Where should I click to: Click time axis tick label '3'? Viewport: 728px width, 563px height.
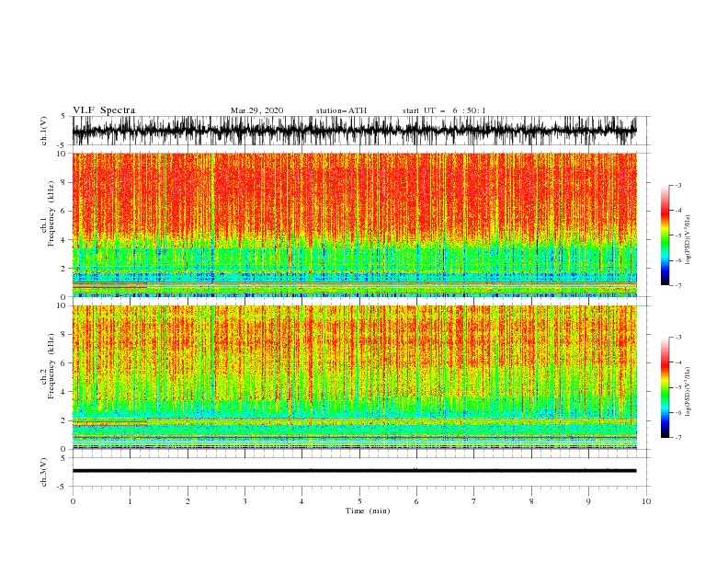click(245, 501)
